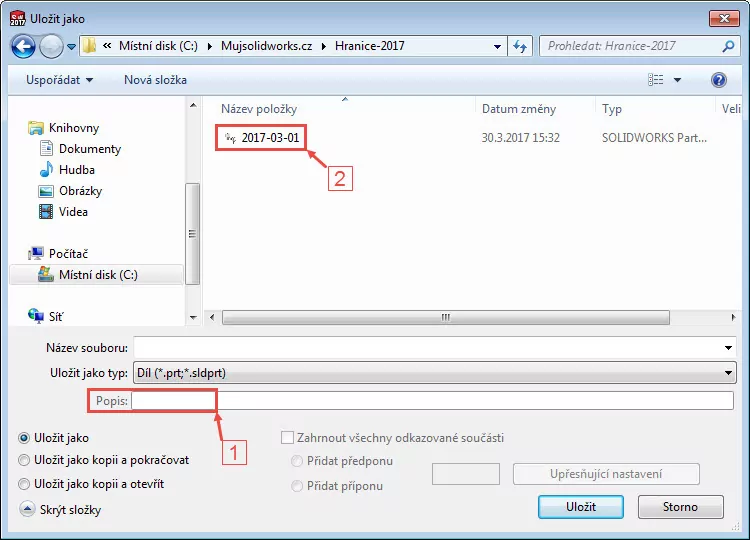Click the search magnifier icon
This screenshot has height=540, width=750.
[x=728, y=46]
